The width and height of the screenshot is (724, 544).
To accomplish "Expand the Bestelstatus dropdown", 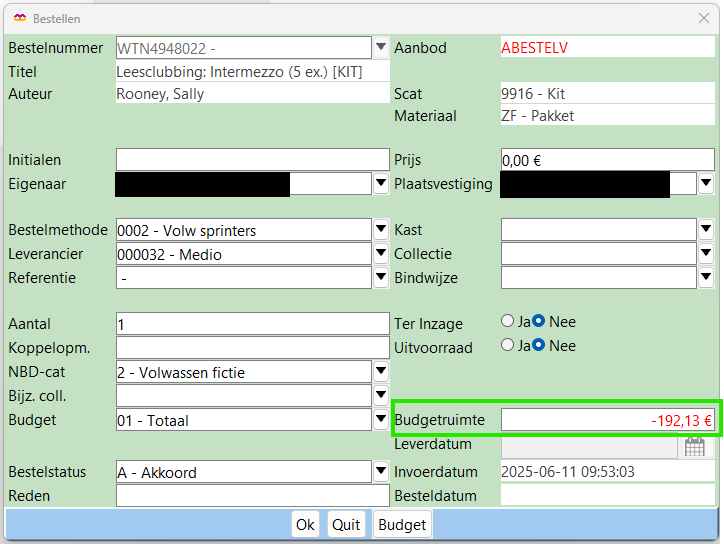I will point(381,471).
